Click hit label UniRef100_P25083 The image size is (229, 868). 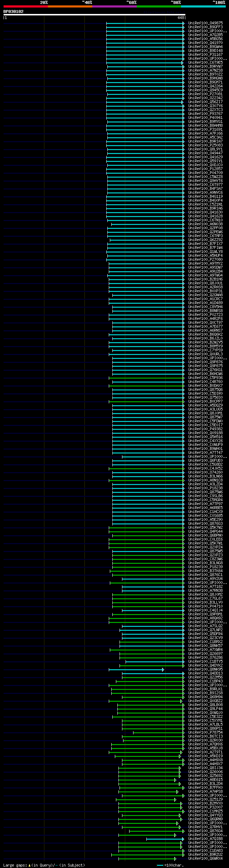point(205,145)
